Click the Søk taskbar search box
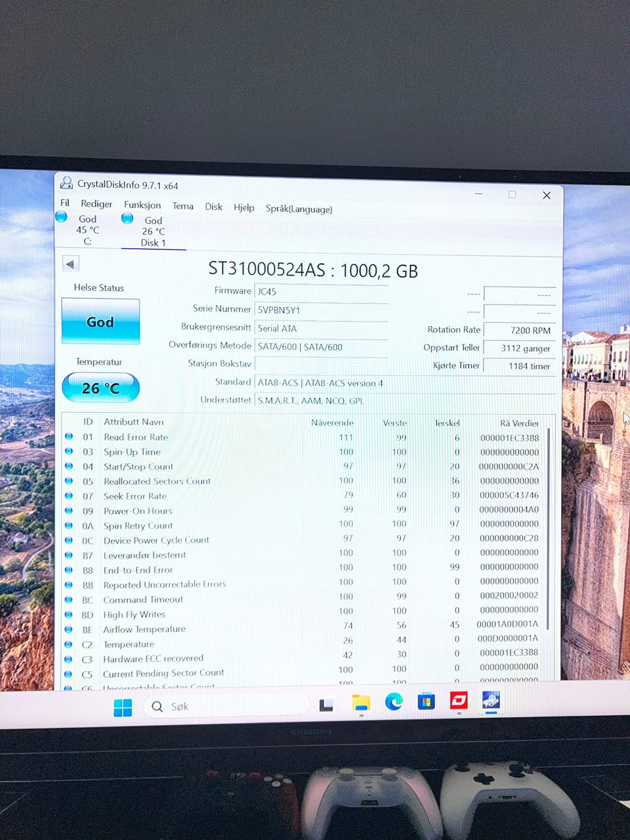The width and height of the screenshot is (630, 840). [x=226, y=706]
